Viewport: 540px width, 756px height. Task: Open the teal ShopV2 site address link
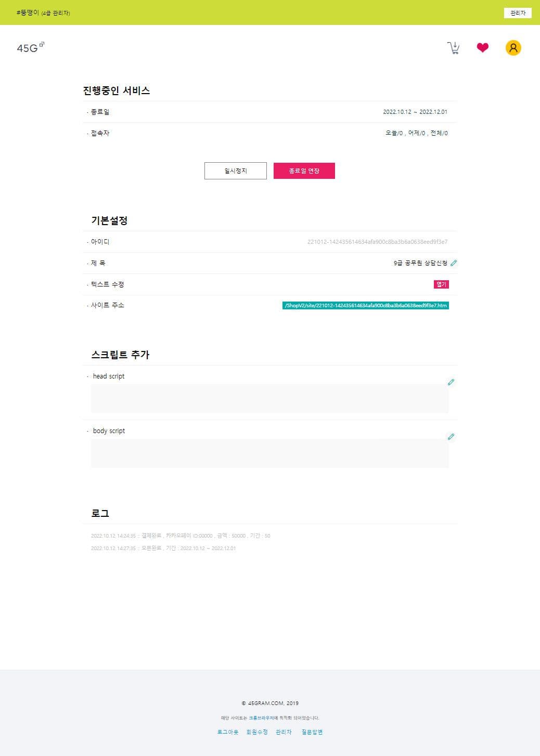(365, 306)
